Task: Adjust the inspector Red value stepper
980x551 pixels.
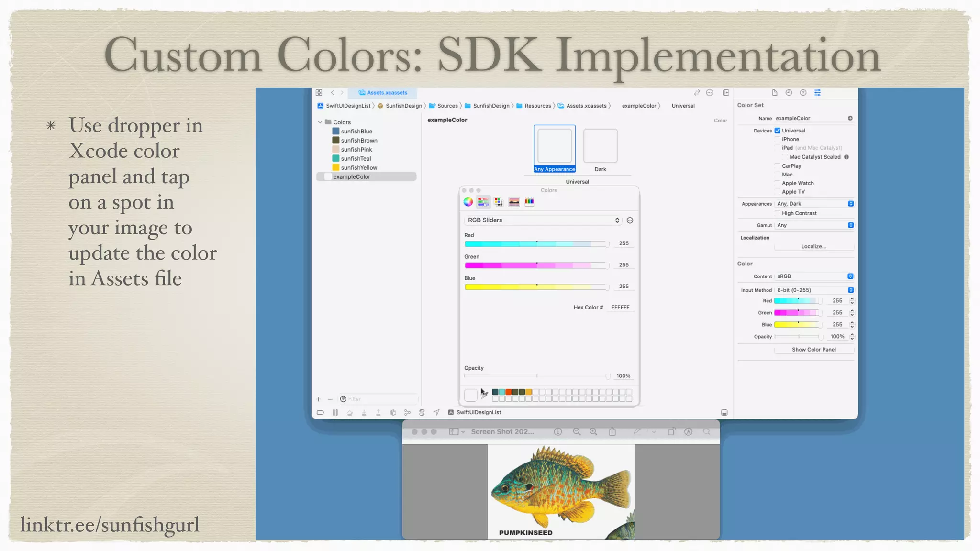Action: tap(852, 301)
